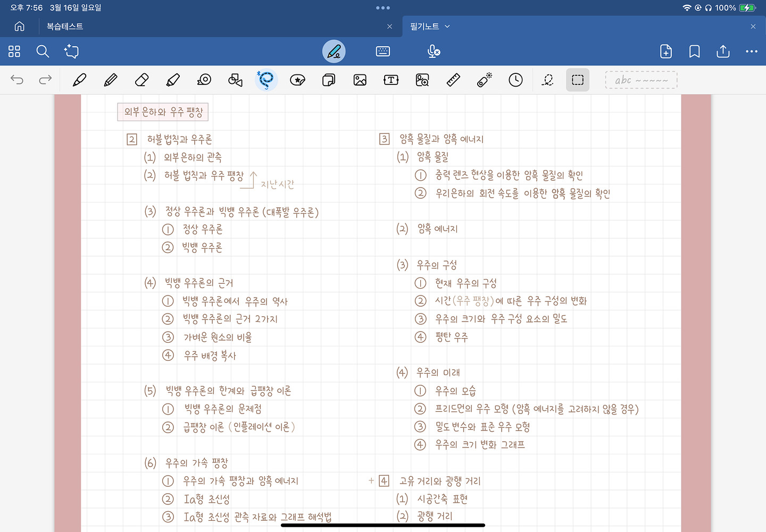Choose the Shapes tool
The width and height of the screenshot is (766, 532).
pos(235,80)
